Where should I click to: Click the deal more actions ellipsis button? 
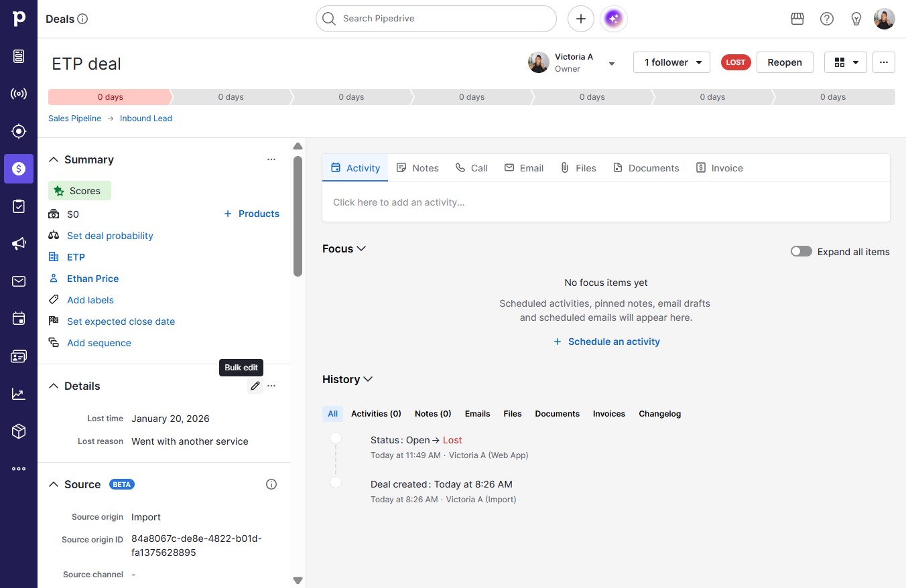click(884, 62)
